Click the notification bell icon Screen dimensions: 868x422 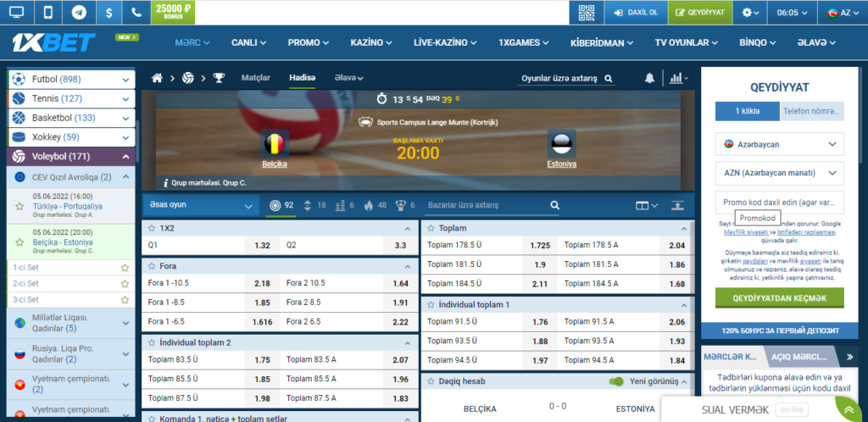point(649,79)
